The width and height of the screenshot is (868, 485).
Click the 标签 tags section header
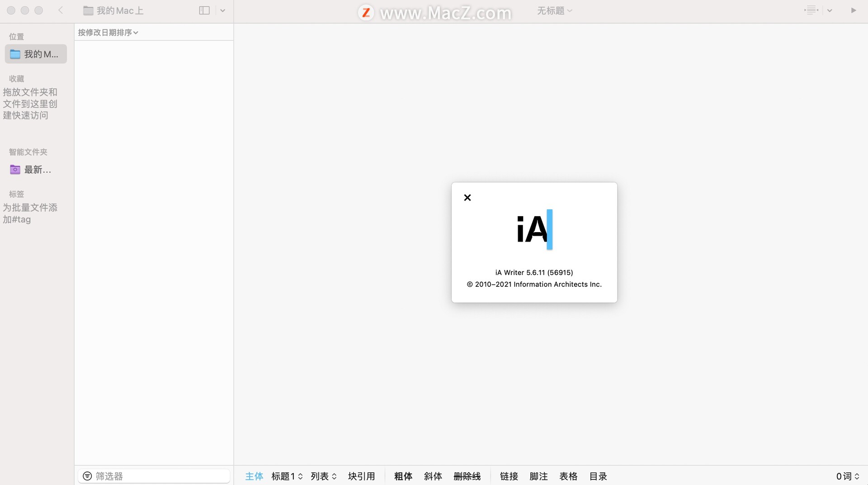coord(17,194)
